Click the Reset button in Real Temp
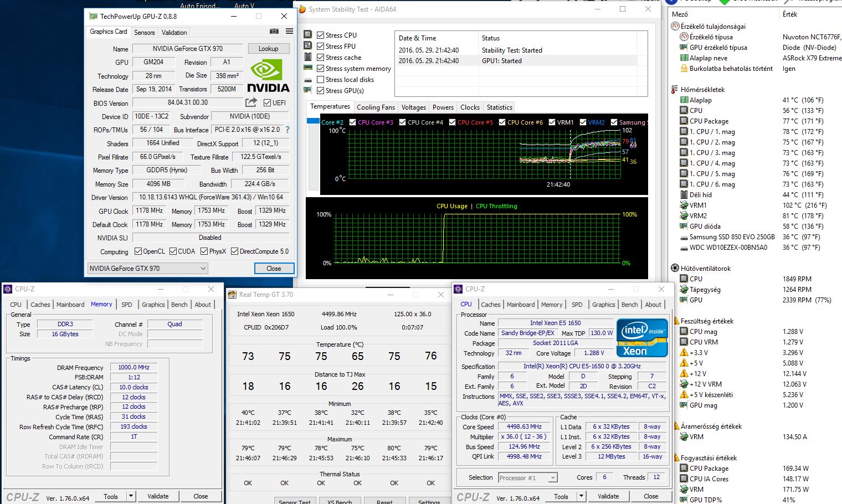 click(384, 501)
